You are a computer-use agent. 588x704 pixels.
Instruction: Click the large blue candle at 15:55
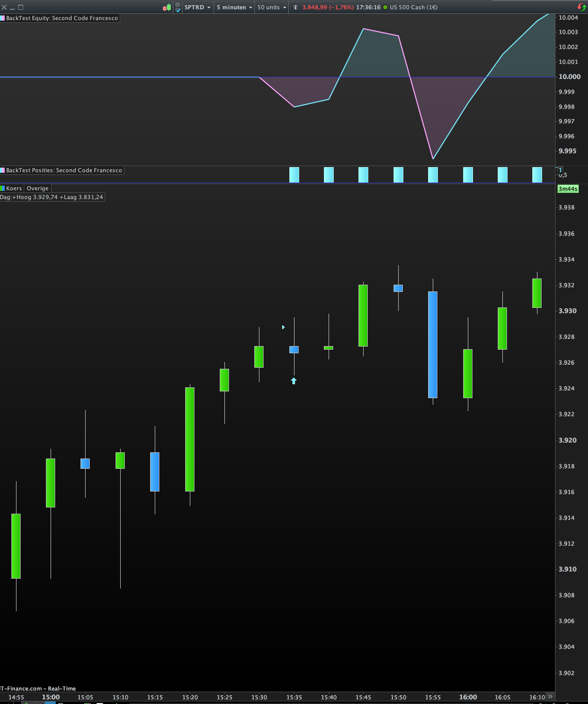coord(433,345)
